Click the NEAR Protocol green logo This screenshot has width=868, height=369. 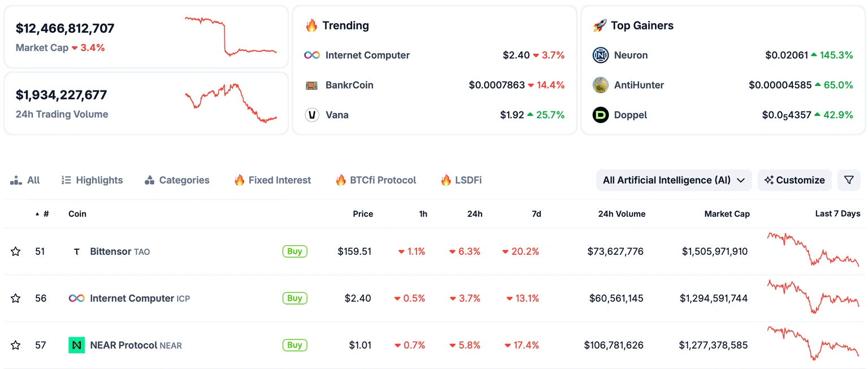coord(77,345)
